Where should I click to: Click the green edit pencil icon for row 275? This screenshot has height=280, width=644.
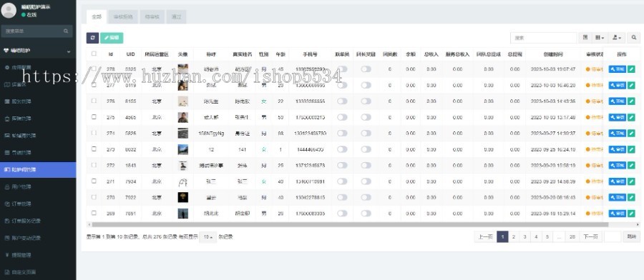pos(631,117)
